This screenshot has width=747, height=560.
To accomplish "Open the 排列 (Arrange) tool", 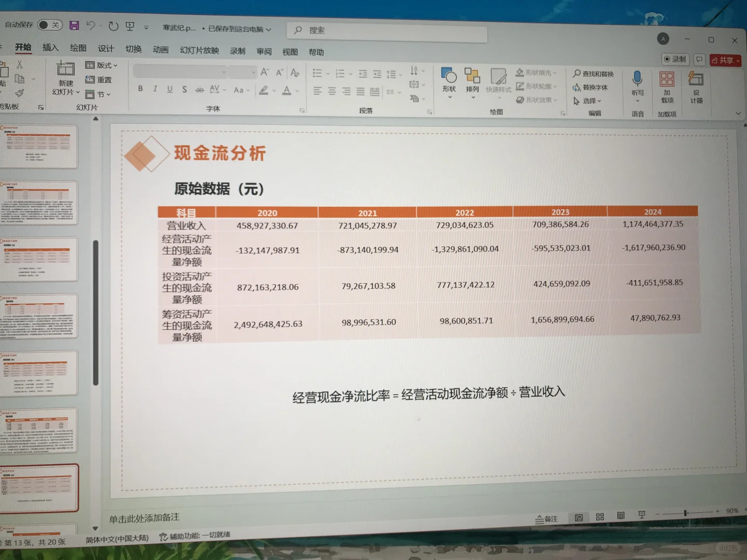I will pyautogui.click(x=473, y=83).
